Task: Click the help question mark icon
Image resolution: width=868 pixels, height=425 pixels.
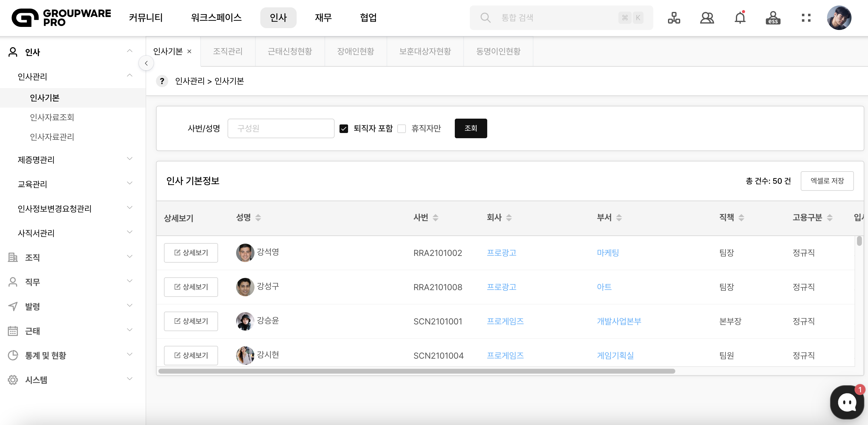Action: pos(162,81)
